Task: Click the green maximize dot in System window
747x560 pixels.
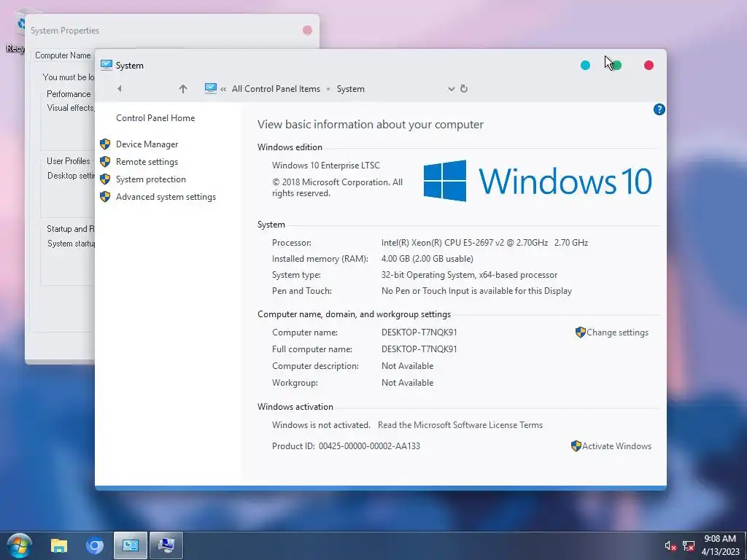Action: click(x=617, y=65)
